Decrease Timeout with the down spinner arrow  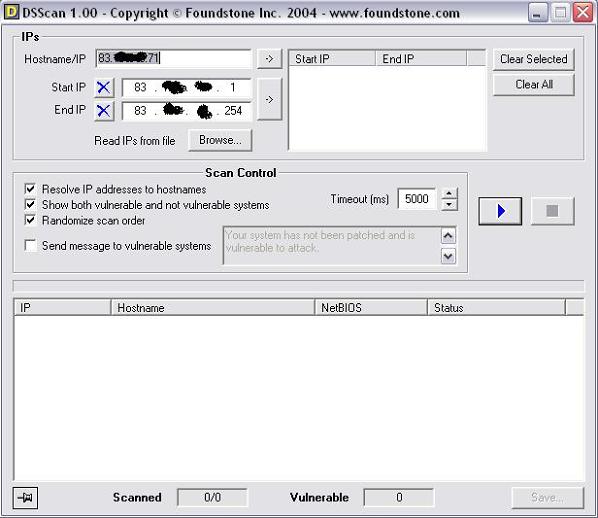[449, 205]
